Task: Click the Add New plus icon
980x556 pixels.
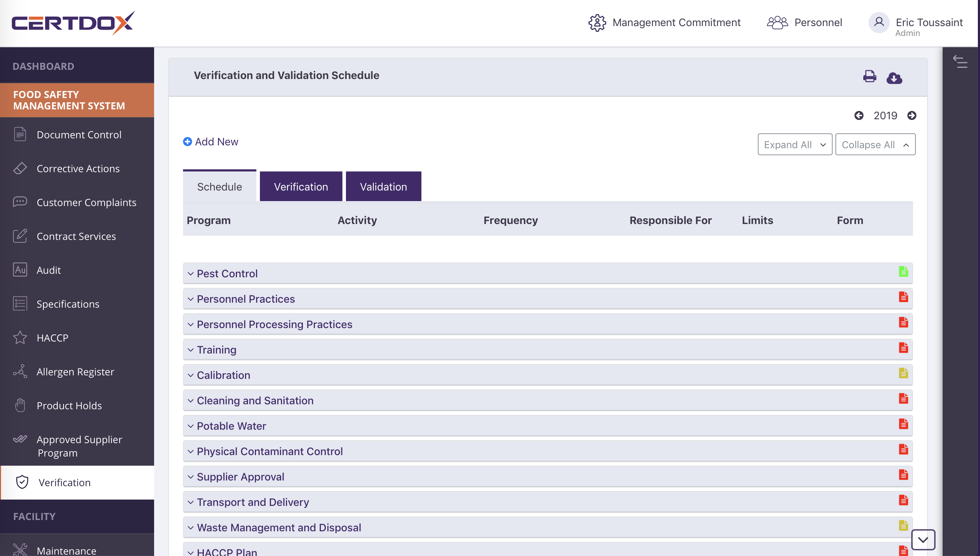Action: (187, 142)
